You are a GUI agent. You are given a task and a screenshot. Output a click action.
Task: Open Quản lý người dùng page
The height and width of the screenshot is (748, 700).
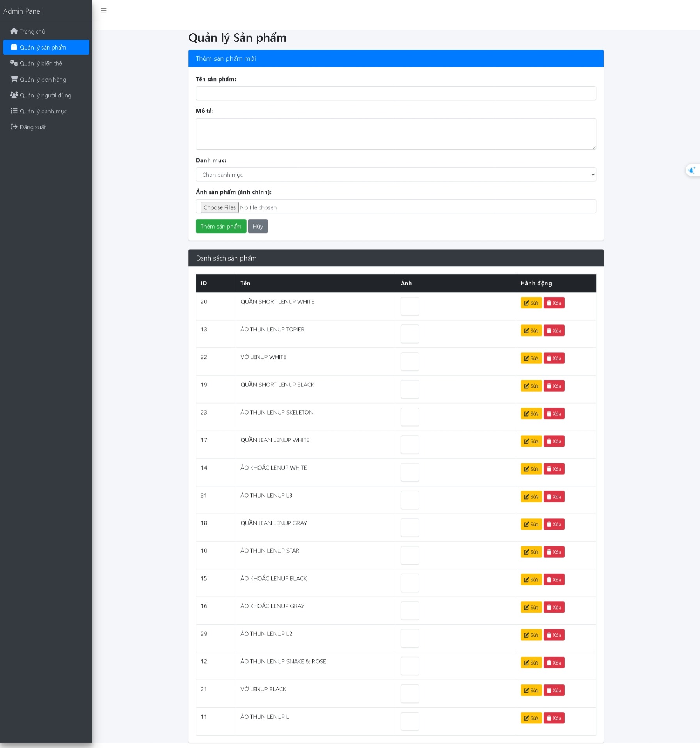46,95
